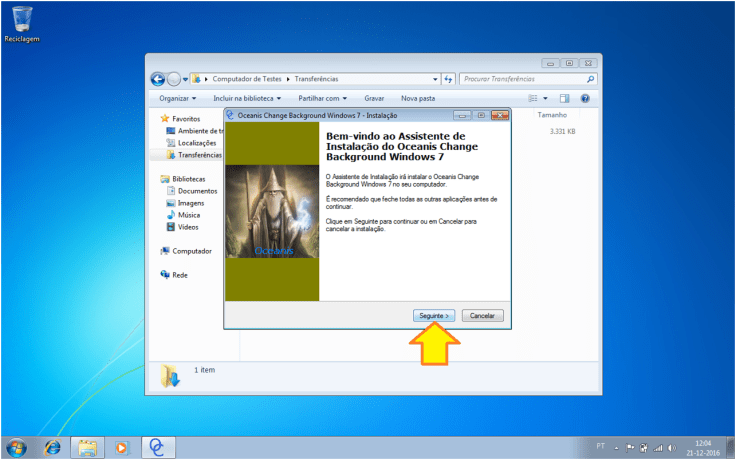736x460 pixels.
Task: Open Internet Explorer from taskbar
Action: pyautogui.click(x=52, y=446)
